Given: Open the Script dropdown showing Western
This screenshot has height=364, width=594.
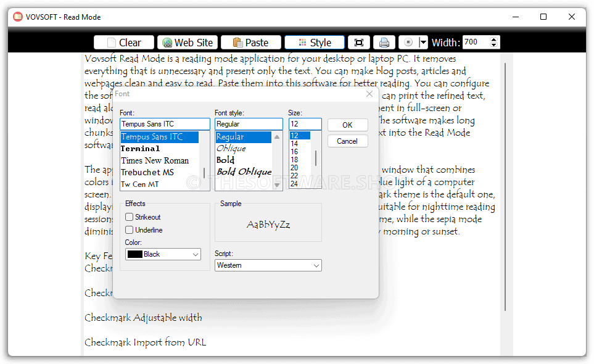Looking at the screenshot, I should click(x=268, y=265).
